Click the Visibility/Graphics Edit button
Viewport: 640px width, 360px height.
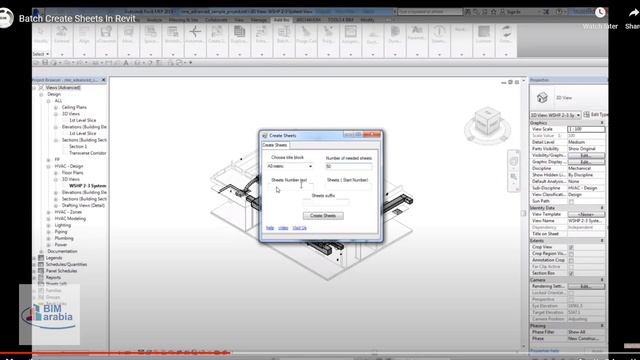coord(586,155)
